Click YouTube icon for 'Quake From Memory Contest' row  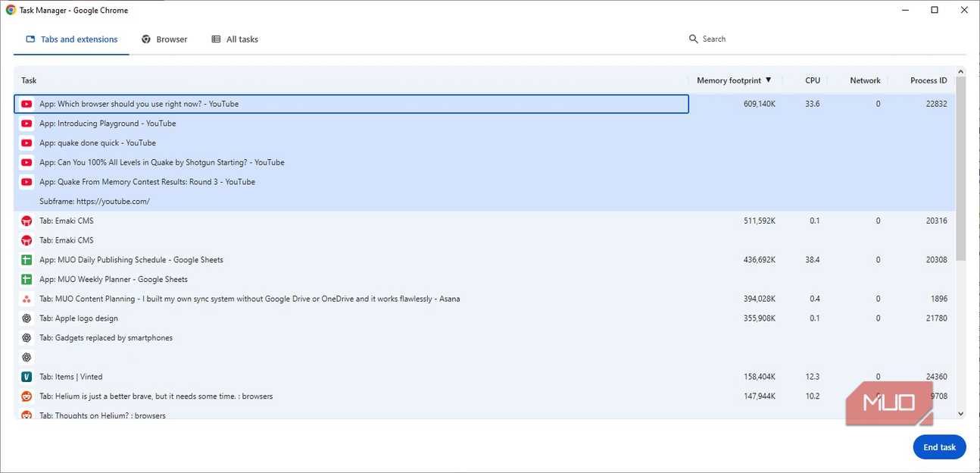pos(27,182)
